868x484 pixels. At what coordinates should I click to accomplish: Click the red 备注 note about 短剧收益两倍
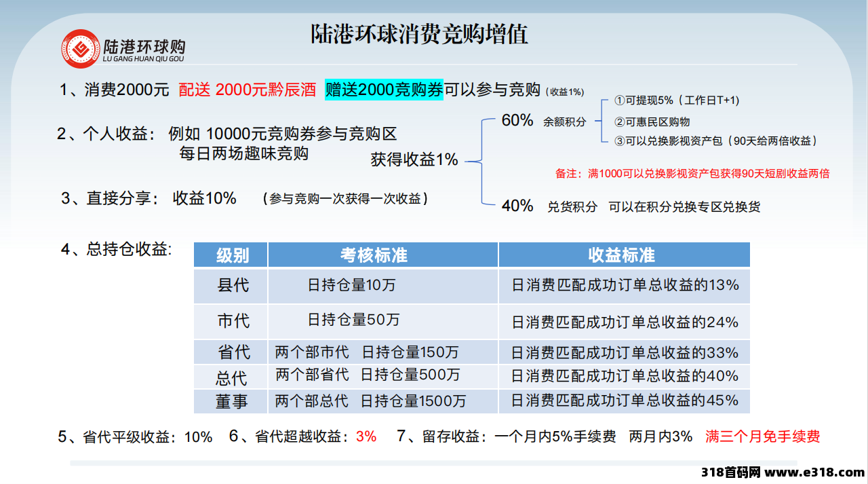click(692, 174)
